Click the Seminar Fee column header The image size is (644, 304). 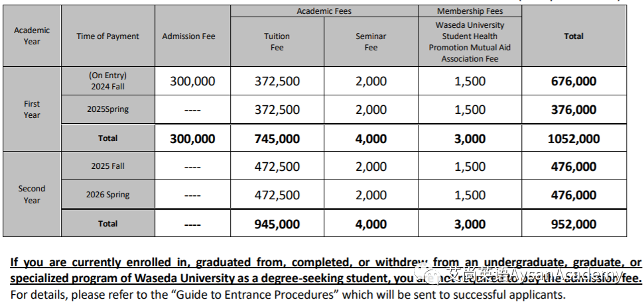pyautogui.click(x=371, y=42)
